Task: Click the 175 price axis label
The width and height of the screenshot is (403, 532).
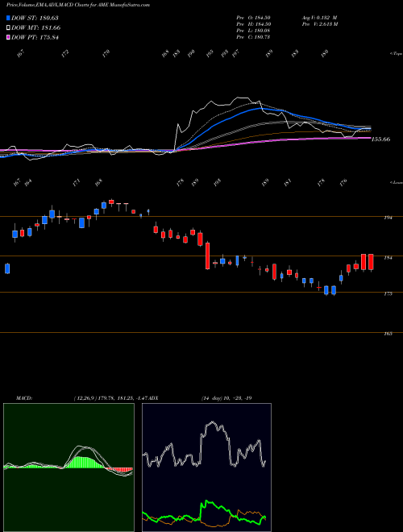Action: [388, 294]
